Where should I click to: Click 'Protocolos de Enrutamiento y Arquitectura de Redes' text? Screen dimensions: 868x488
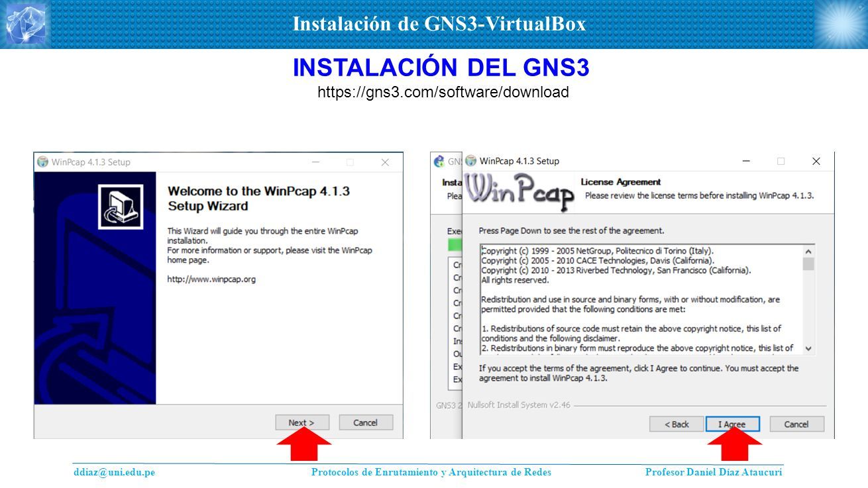[x=431, y=472]
